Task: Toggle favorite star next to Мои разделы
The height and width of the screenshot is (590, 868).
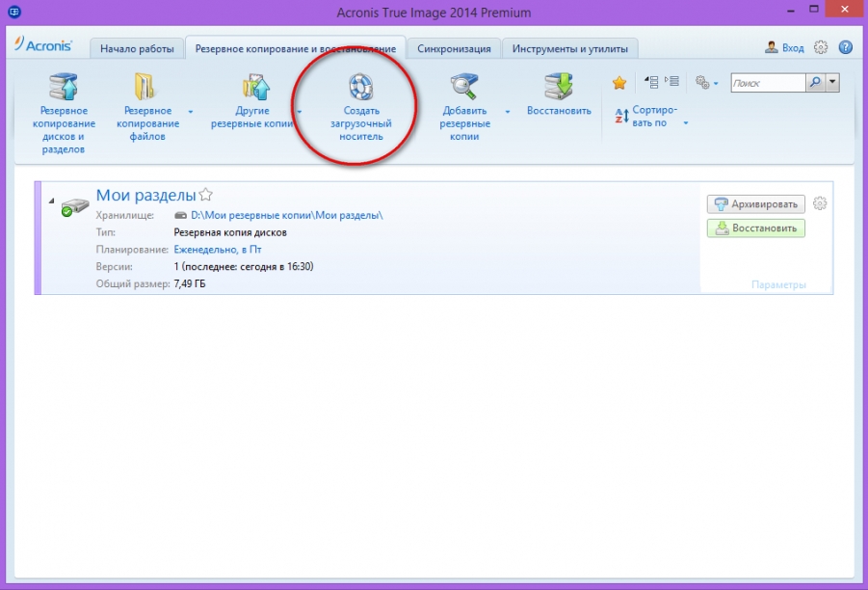Action: pyautogui.click(x=205, y=195)
